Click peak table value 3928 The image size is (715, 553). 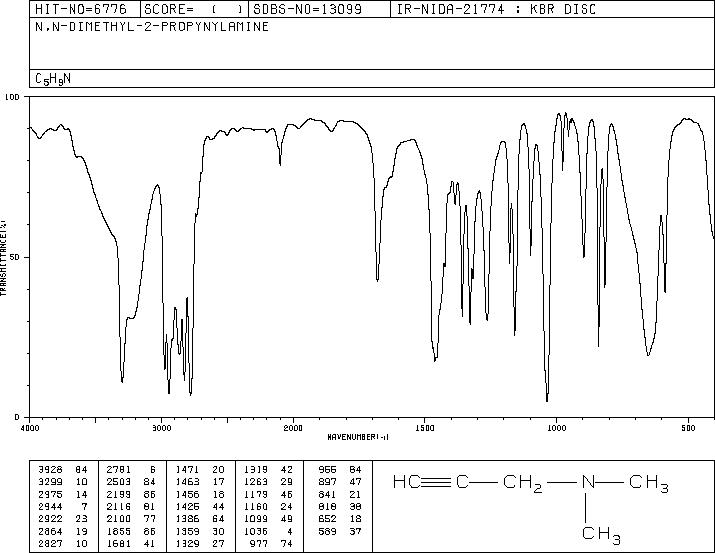[x=50, y=470]
